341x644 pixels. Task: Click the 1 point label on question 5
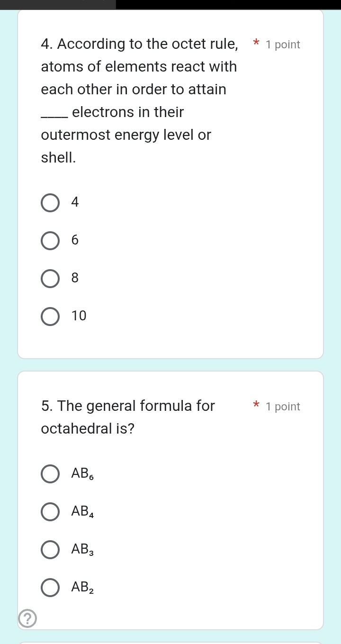(x=283, y=406)
